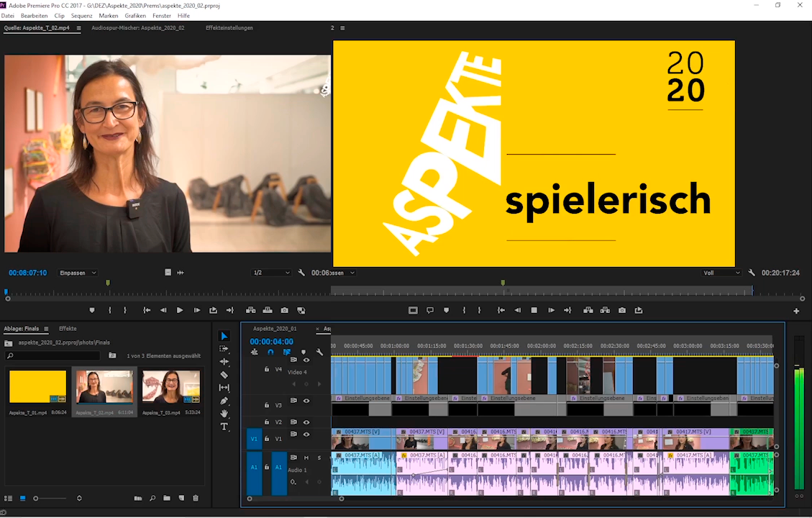This screenshot has width=812, height=518.
Task: Select Aspekte_T_01.mp4 yellow thumbnail
Action: pos(38,386)
